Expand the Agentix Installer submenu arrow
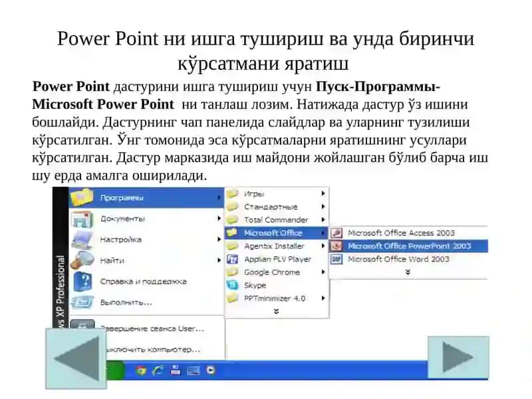The height and width of the screenshot is (399, 532). tap(323, 245)
